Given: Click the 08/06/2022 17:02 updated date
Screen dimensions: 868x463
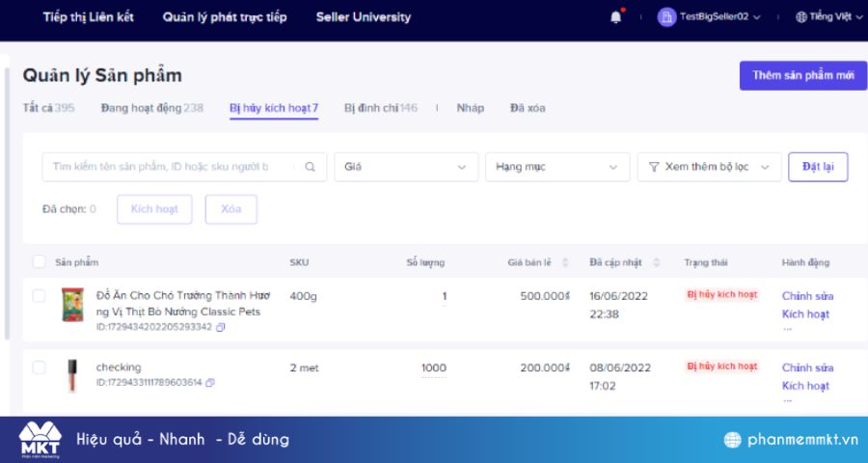Looking at the screenshot, I should coord(620,376).
